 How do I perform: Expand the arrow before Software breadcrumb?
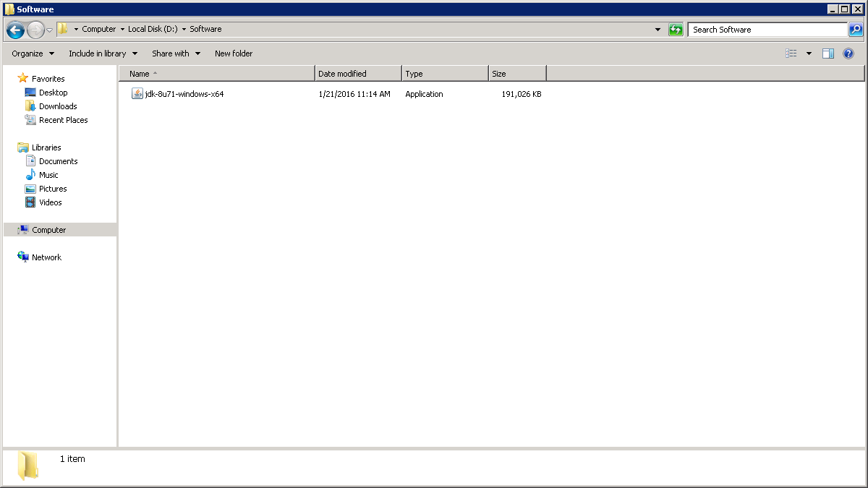click(184, 30)
